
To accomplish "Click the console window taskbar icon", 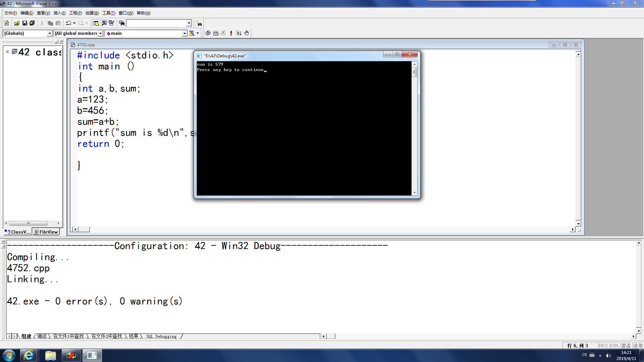I will tap(92, 355).
